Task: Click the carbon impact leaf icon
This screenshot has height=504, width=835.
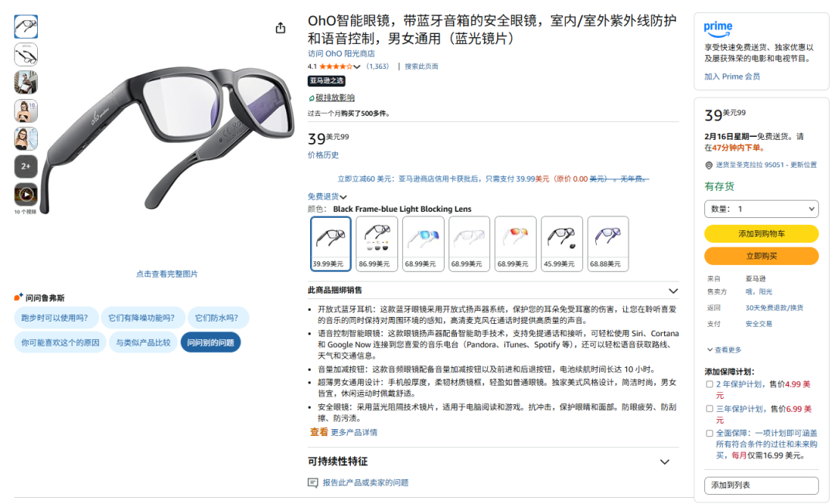Action: tap(312, 98)
